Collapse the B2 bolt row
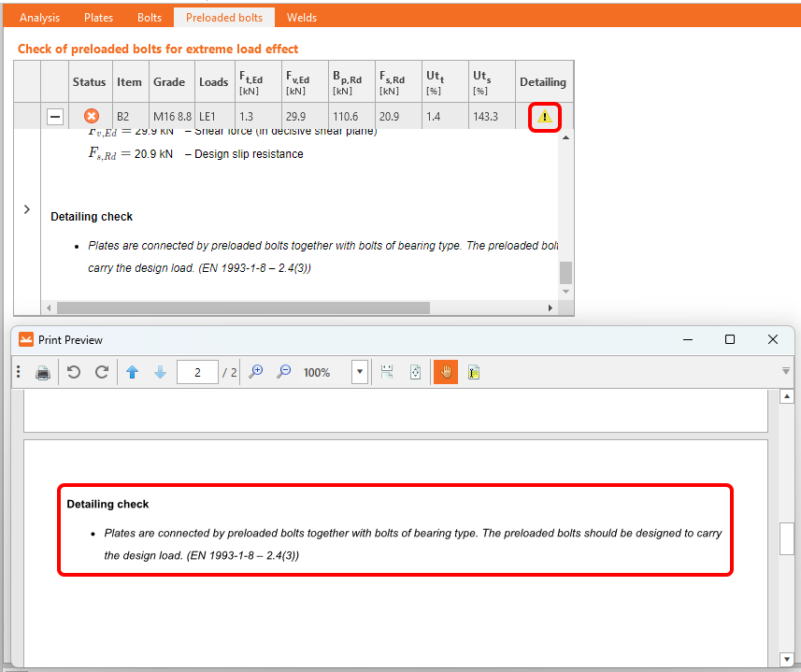The height and width of the screenshot is (672, 801). pos(55,117)
